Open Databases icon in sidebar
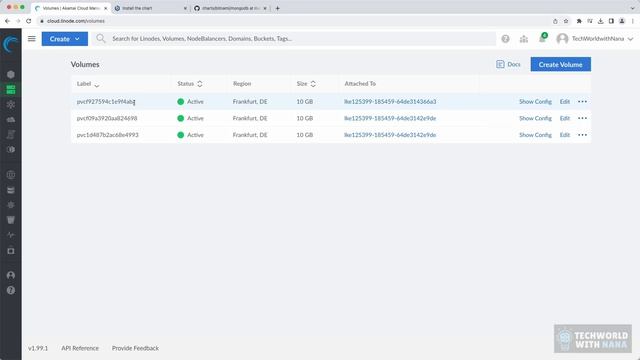Viewport: 640px width, 360px height. 11,190
